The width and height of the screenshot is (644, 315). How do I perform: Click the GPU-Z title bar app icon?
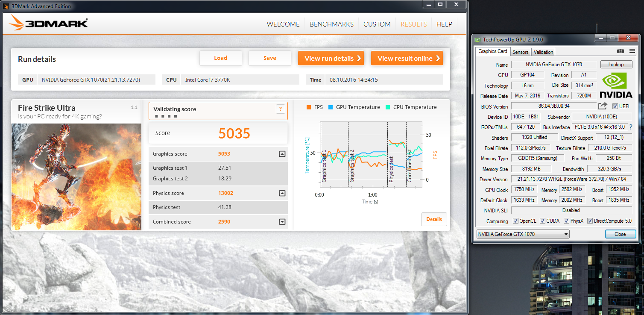[x=478, y=39]
